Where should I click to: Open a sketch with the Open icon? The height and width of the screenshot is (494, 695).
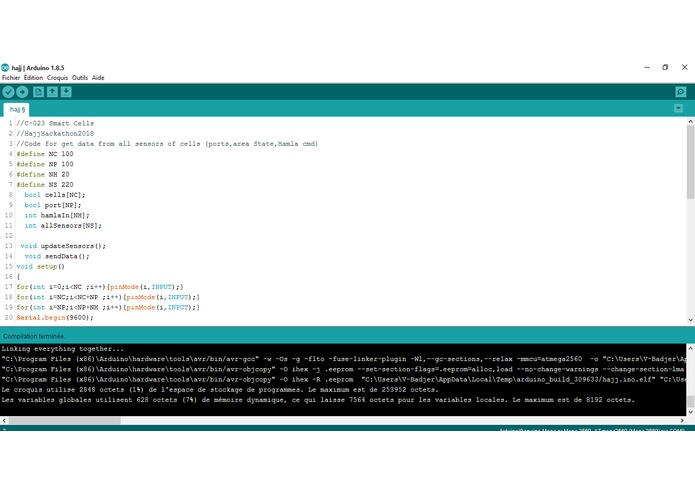[52, 92]
